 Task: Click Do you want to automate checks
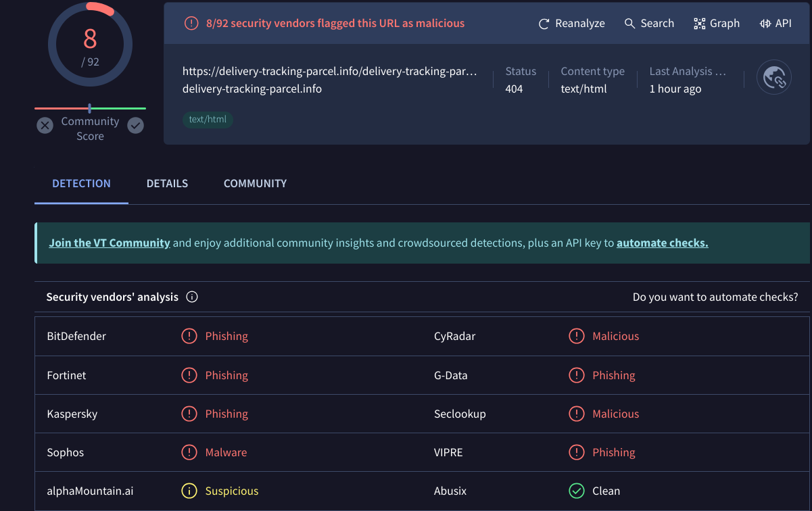tap(715, 297)
